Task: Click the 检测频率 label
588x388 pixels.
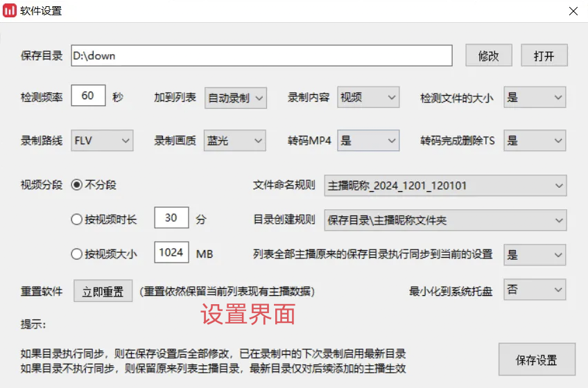Action: click(42, 98)
